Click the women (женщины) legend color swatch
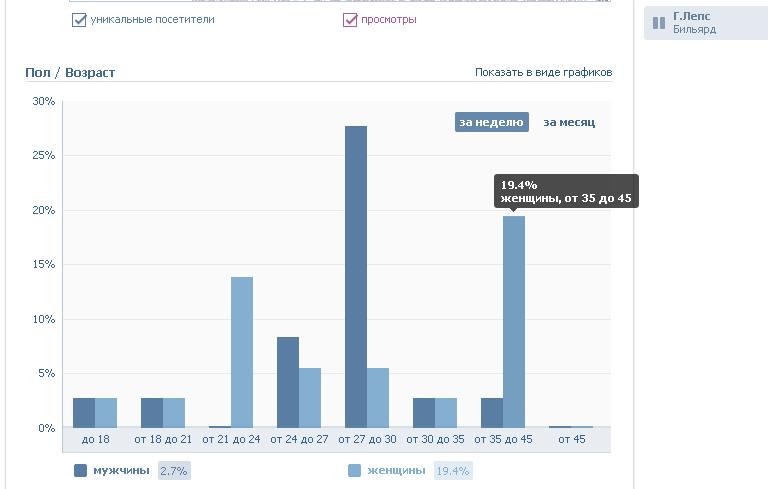Image resolution: width=768 pixels, height=489 pixels. coord(354,470)
